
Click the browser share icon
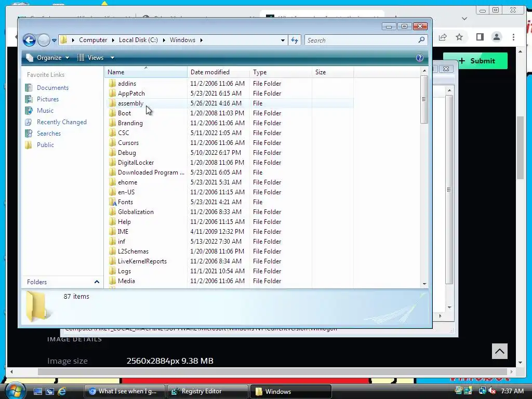443,37
